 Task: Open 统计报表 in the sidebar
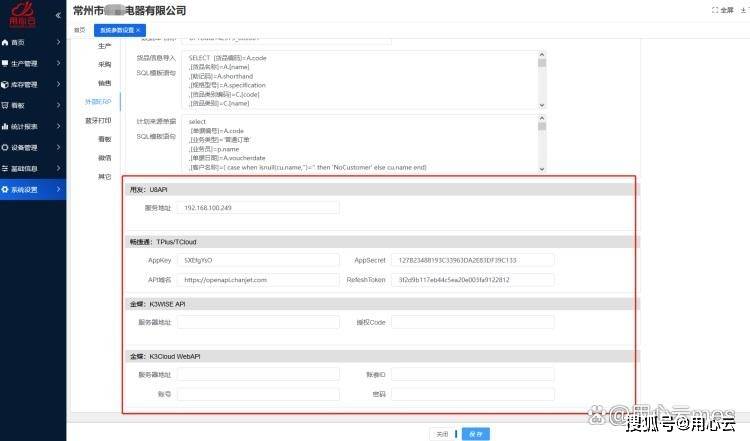point(33,126)
